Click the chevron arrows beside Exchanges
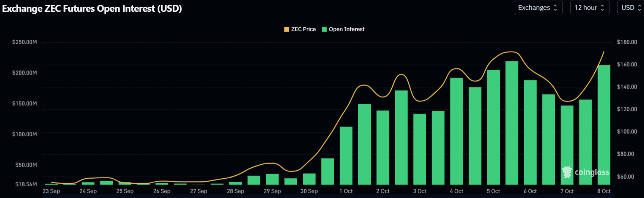The width and height of the screenshot is (644, 198). [x=556, y=8]
